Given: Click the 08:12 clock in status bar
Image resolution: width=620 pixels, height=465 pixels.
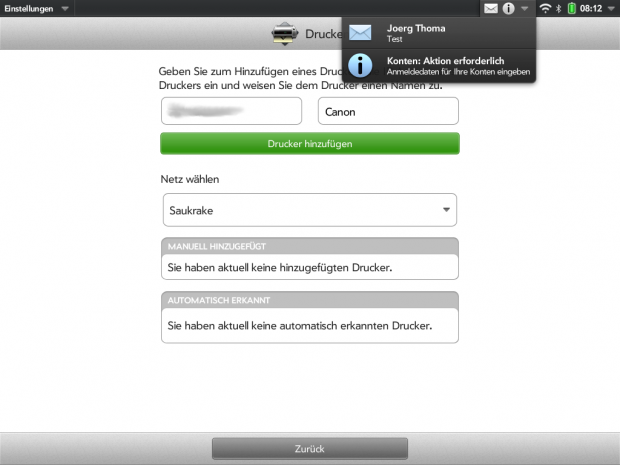Looking at the screenshot, I should [591, 8].
